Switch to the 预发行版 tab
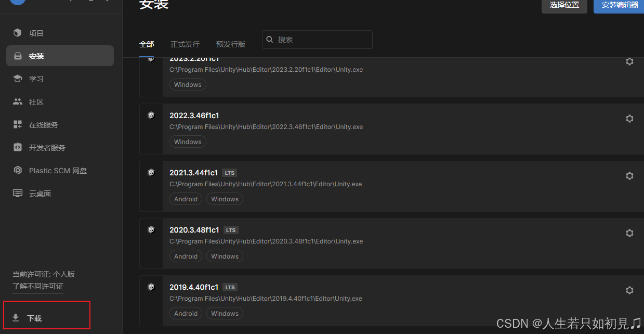 (x=231, y=44)
